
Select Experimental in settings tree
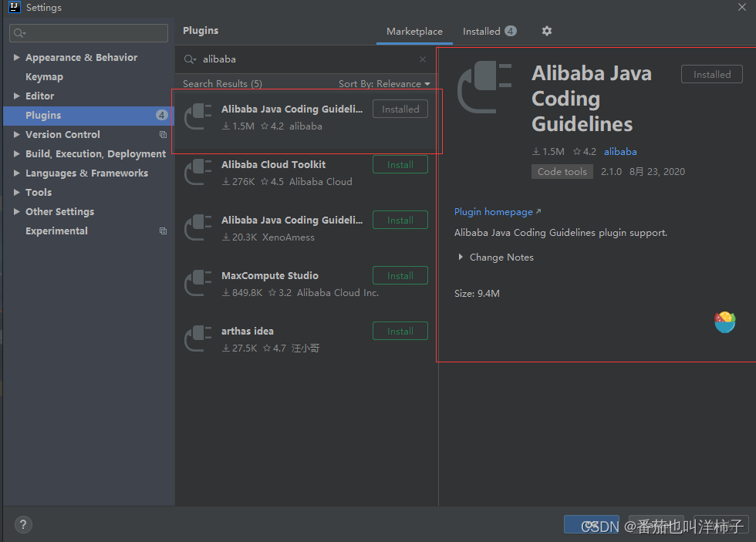click(x=56, y=231)
